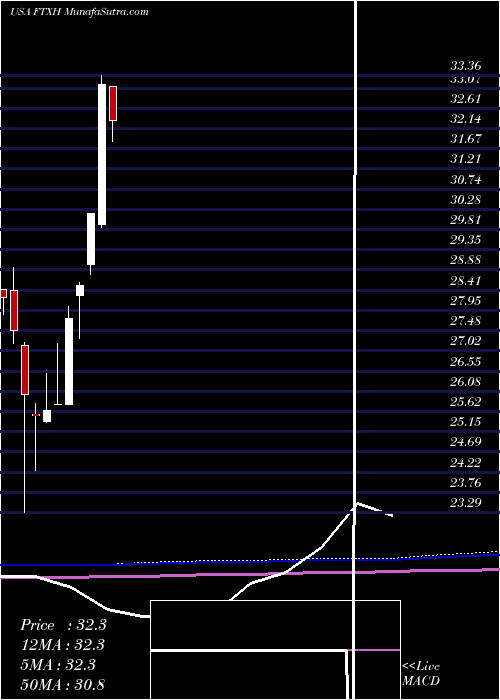Click the white candlestick near 29.35
Viewport: 500px width, 700px height.
pyautogui.click(x=91, y=239)
